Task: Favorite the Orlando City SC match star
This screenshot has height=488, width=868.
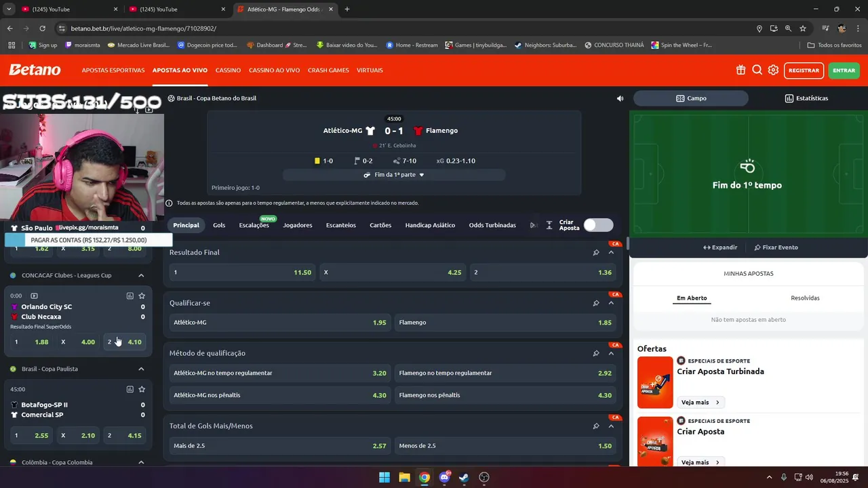Action: (142, 296)
